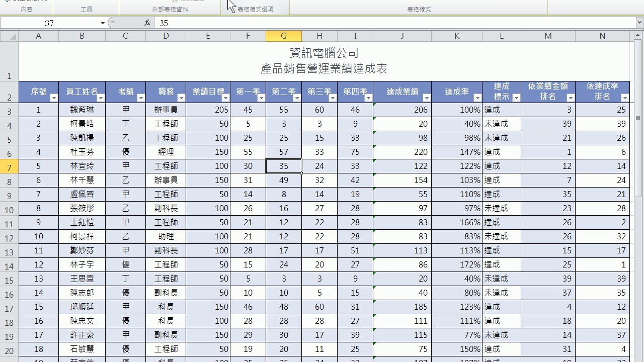644x362 pixels.
Task: Click into the Name Box showing G7
Action: tap(49, 23)
